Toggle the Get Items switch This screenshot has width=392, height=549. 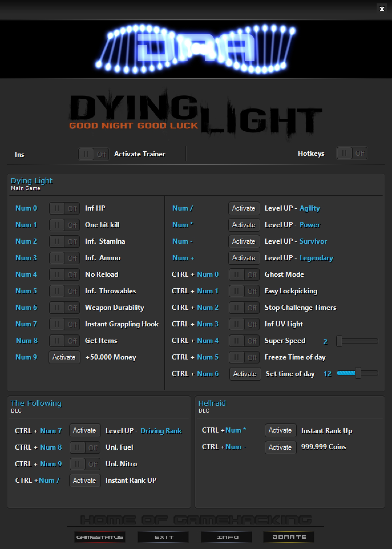[x=64, y=341]
